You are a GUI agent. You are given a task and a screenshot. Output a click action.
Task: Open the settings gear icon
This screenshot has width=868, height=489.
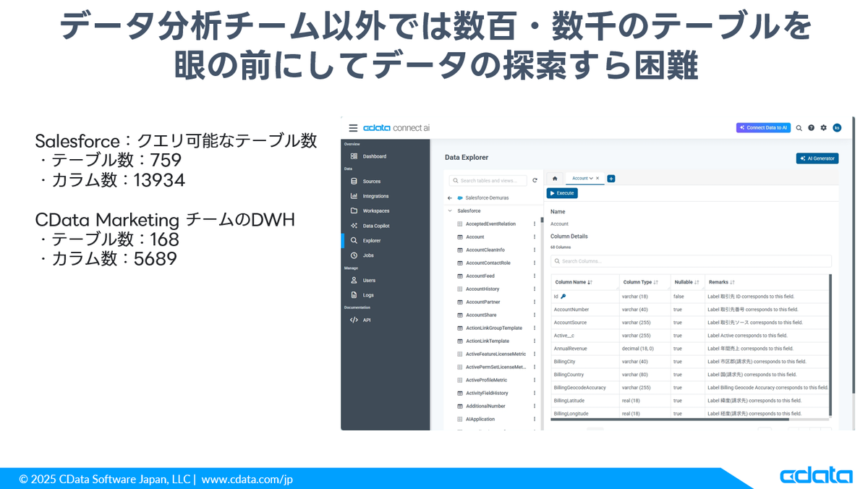point(824,128)
